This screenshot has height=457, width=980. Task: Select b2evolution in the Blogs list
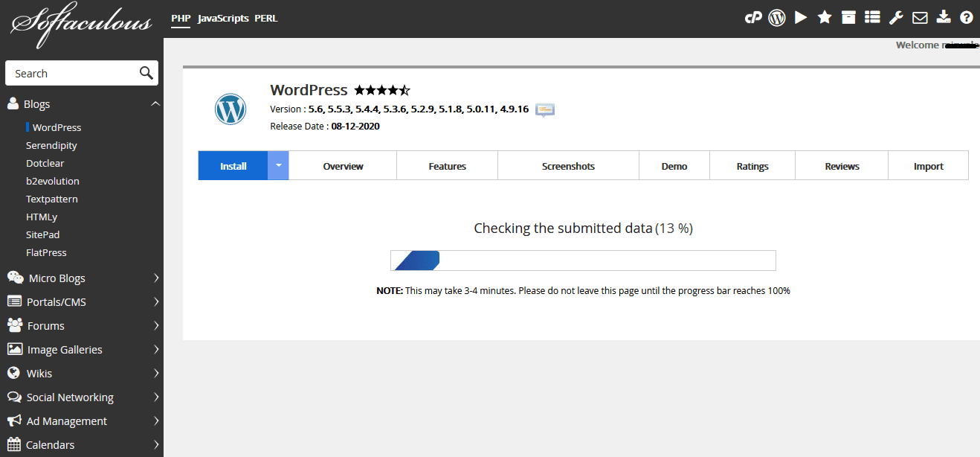[53, 181]
